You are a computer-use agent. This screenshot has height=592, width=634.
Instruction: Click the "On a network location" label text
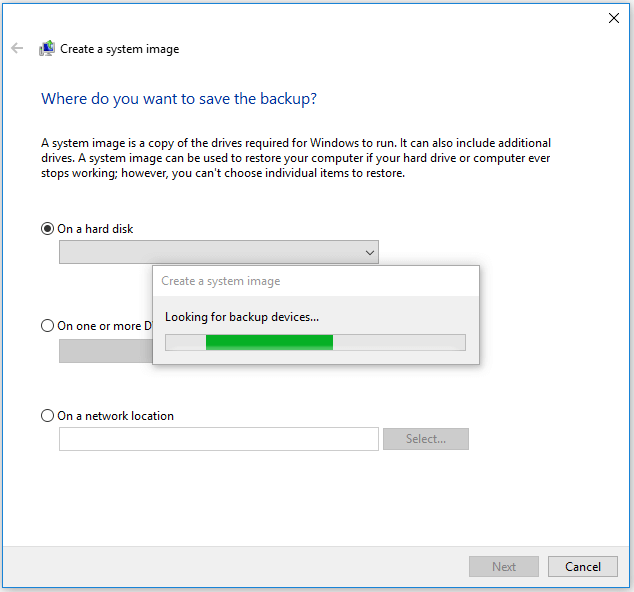coord(115,416)
